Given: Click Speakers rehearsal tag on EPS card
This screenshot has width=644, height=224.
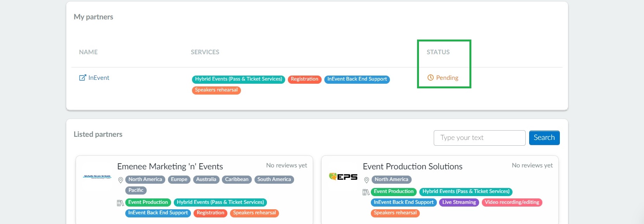Looking at the screenshot, I should click(395, 213).
